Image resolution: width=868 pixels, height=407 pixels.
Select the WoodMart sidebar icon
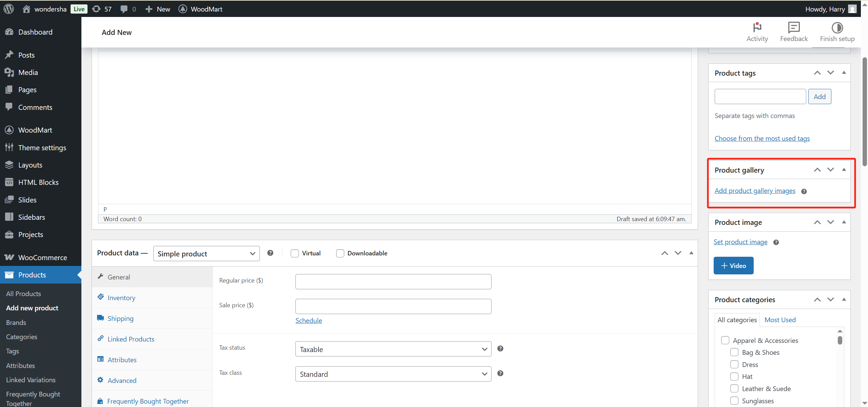pyautogui.click(x=9, y=130)
